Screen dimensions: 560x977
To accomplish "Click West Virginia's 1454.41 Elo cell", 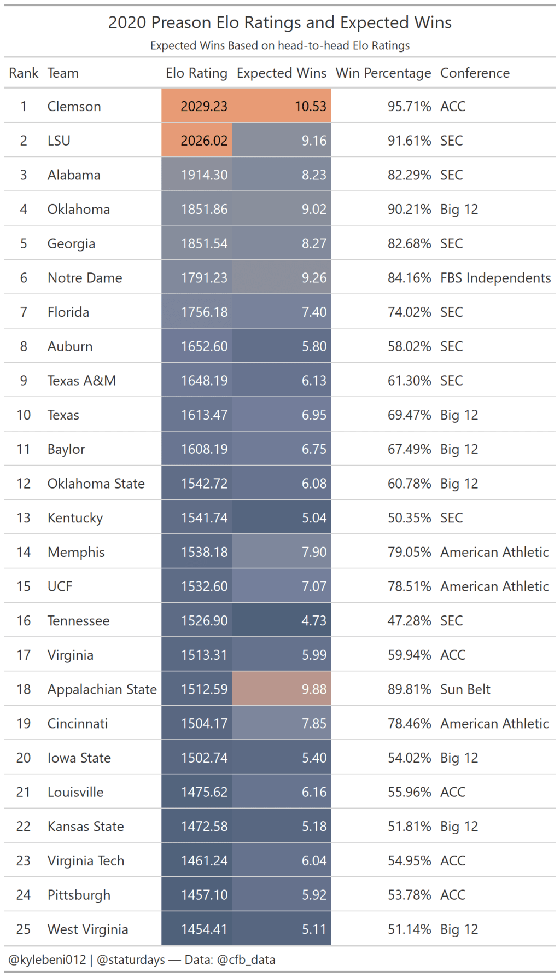I will click(197, 929).
